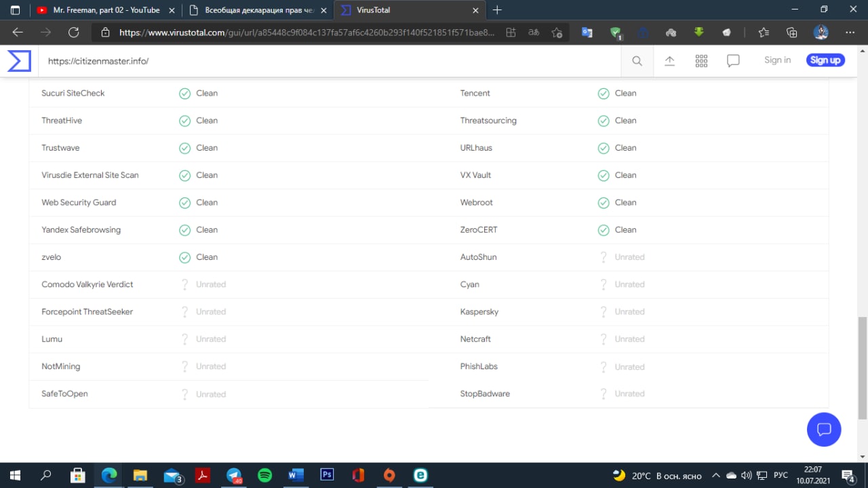Screen dimensions: 868x488
Task: Click the Yandex Safebrowsing vendor name
Action: point(81,229)
